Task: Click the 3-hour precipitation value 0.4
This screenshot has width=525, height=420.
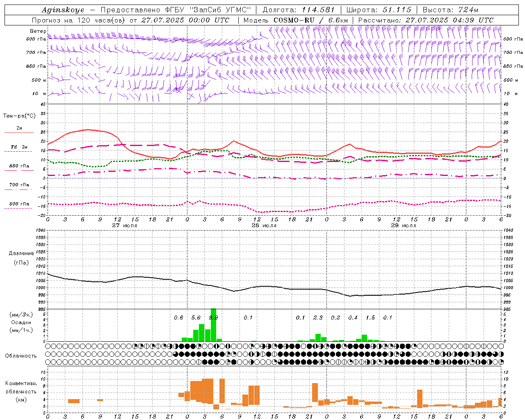Action: point(353,317)
